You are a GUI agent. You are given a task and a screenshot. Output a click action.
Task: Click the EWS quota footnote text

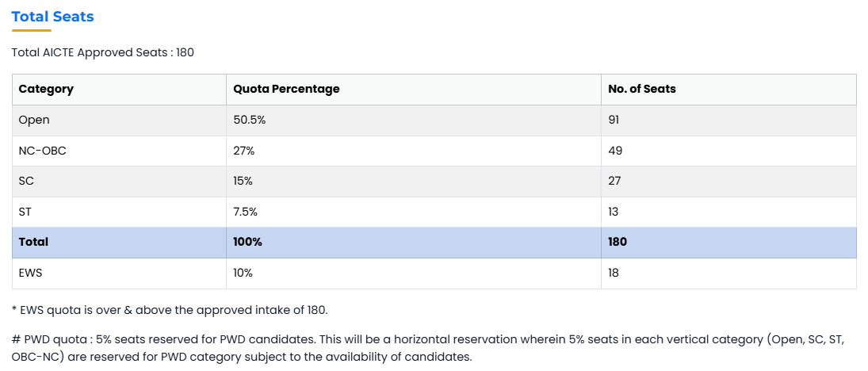click(x=170, y=310)
